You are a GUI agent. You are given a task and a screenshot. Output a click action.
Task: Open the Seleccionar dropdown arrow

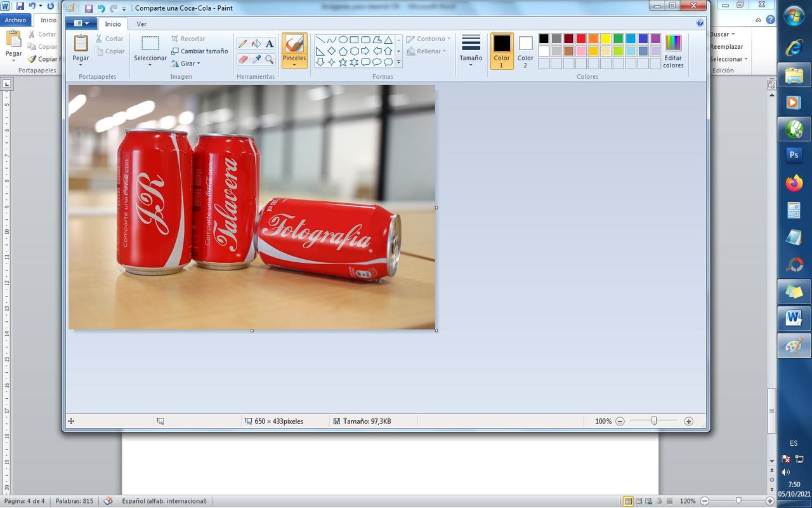(x=150, y=64)
